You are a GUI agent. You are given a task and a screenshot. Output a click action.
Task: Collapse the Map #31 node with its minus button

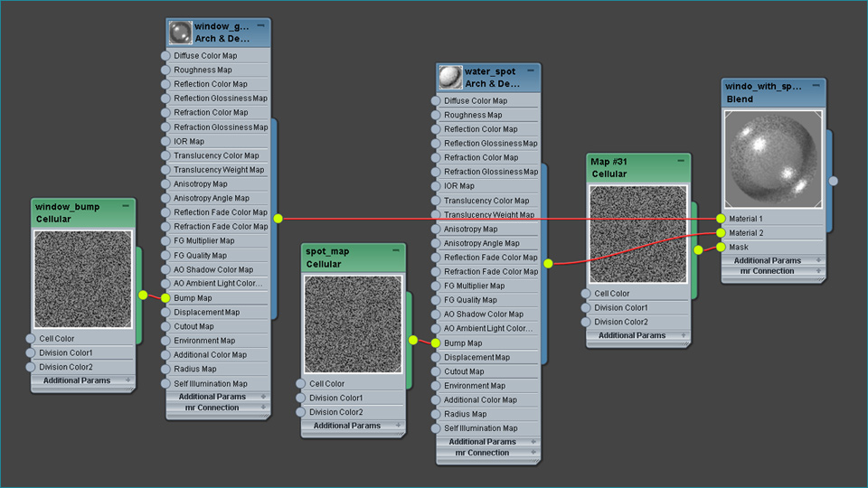point(681,161)
